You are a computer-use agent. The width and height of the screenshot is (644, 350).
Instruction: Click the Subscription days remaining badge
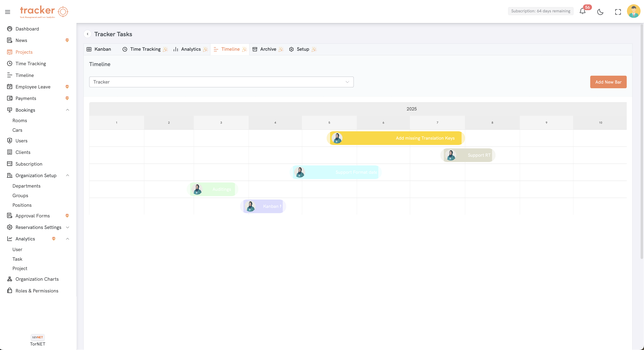(541, 11)
